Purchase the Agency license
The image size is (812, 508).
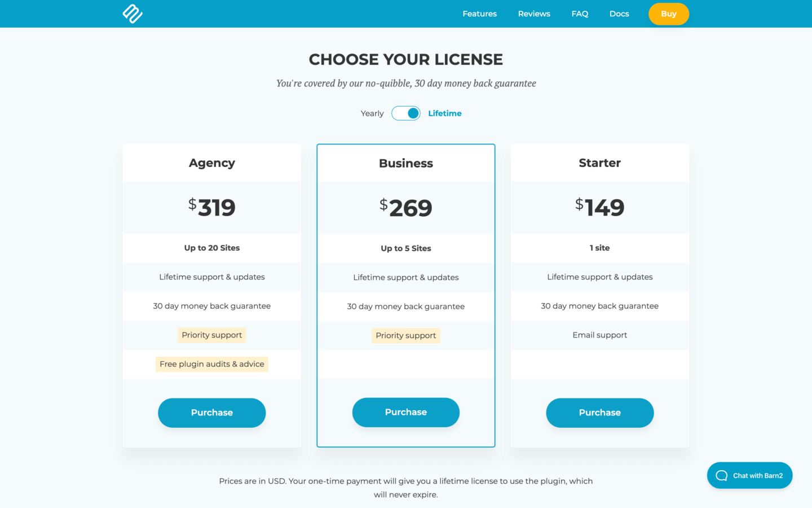click(x=212, y=413)
